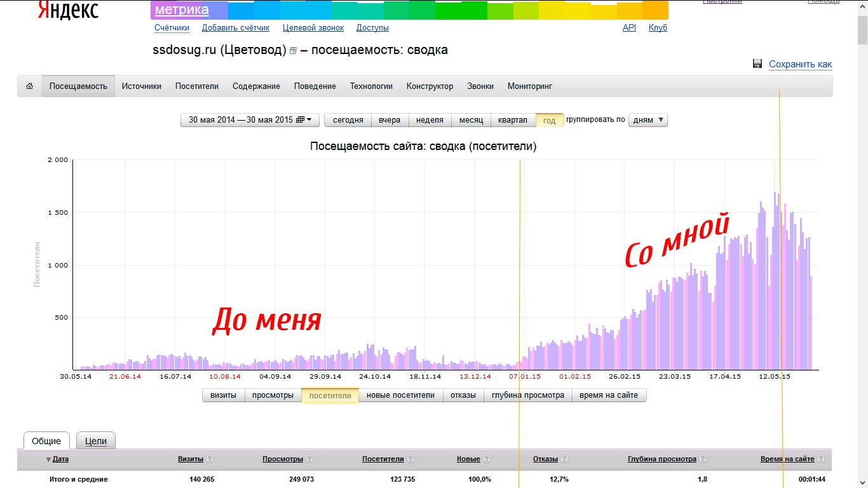This screenshot has height=488, width=868.
Task: Show просмотры on the chart
Action: point(273,395)
